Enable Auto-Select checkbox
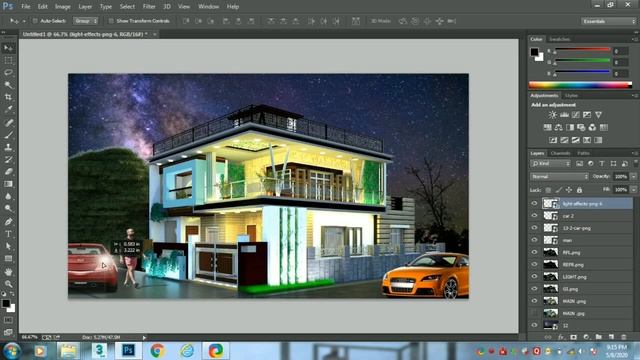 (35, 21)
